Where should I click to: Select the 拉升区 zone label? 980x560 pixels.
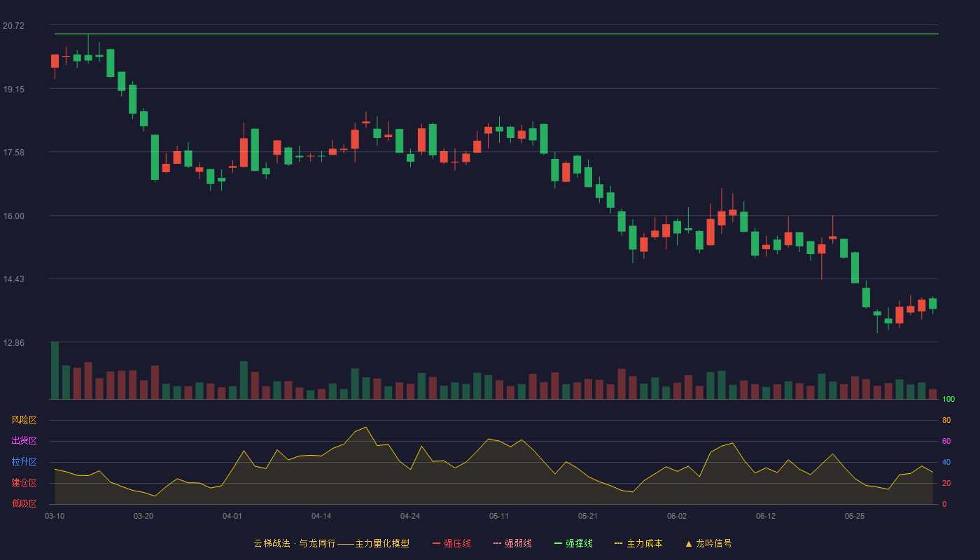[24, 462]
